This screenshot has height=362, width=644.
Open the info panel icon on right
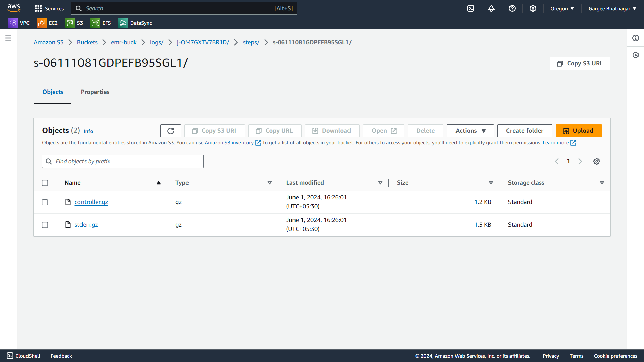pyautogui.click(x=636, y=38)
